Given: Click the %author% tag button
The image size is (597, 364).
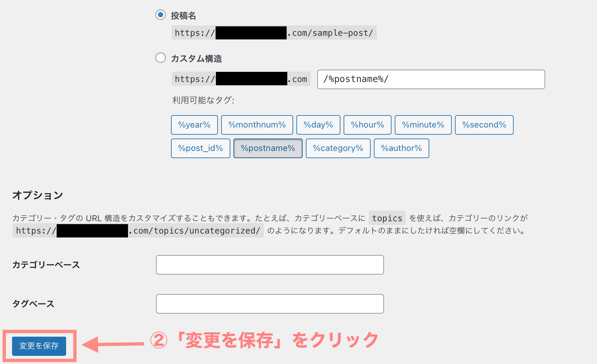Looking at the screenshot, I should pos(401,148).
